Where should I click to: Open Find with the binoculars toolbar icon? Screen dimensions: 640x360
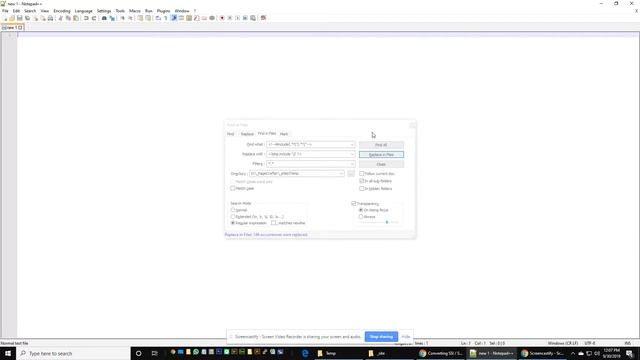(x=104, y=18)
